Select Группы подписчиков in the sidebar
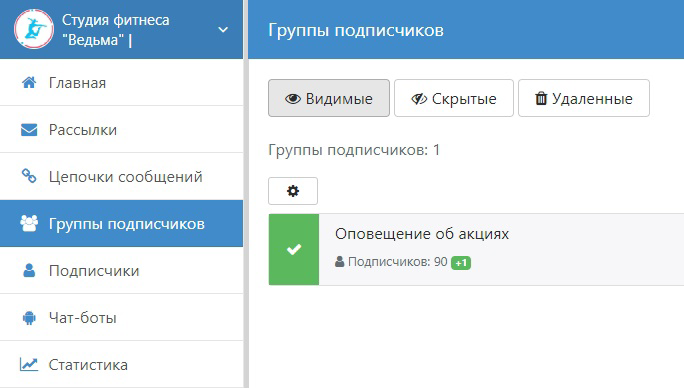Screen dimensions: 684x388 point(121,223)
